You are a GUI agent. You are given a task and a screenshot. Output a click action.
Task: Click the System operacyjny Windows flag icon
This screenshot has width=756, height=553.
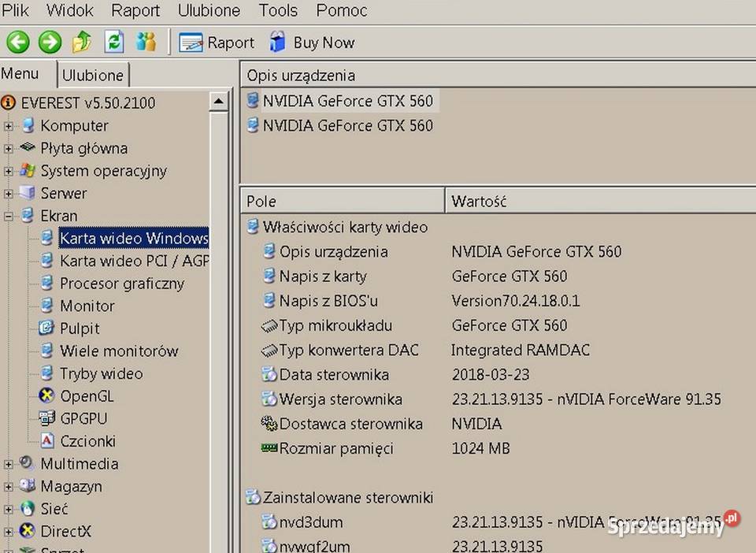pos(28,170)
